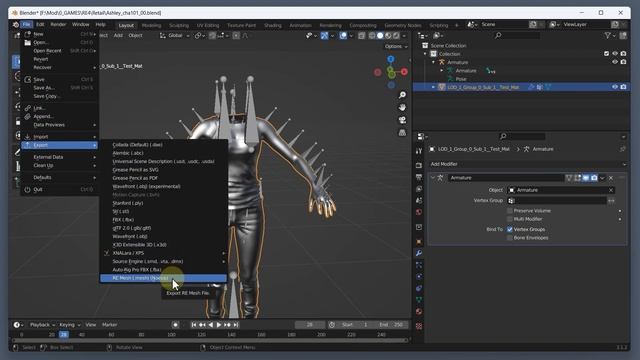Viewport: 640px width, 360px height.
Task: Choose Collada (Default) (.dae) export option
Action: click(x=163, y=144)
